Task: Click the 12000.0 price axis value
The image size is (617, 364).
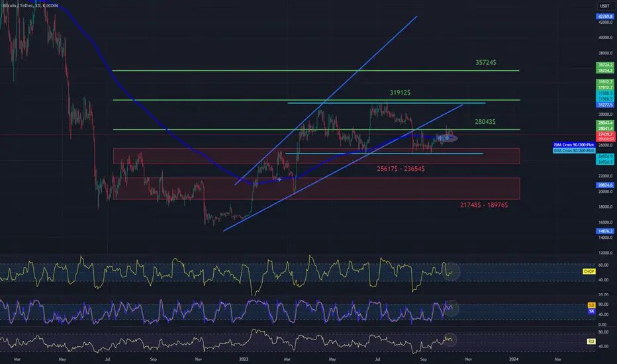Action: point(605,253)
